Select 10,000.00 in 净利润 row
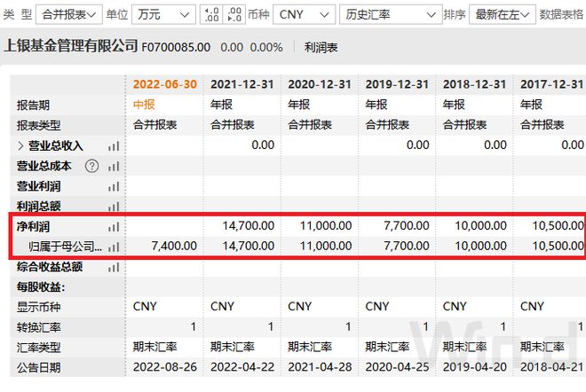The width and height of the screenshot is (586, 392). pyautogui.click(x=481, y=226)
